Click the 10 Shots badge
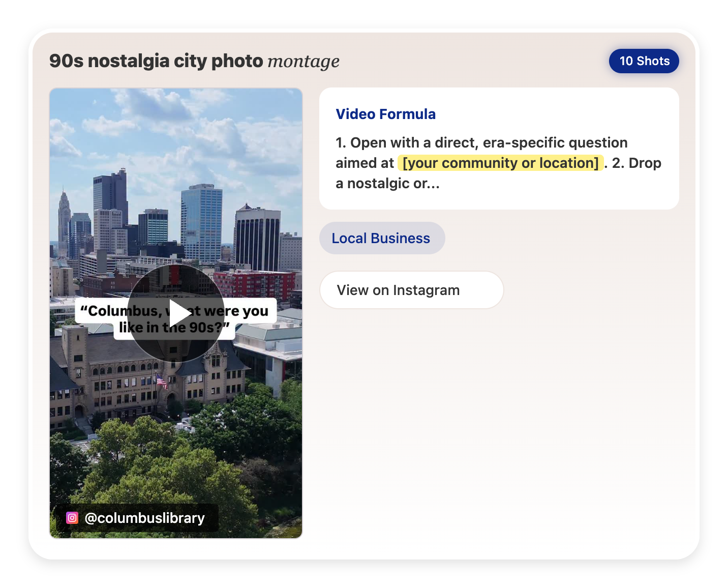 644,61
